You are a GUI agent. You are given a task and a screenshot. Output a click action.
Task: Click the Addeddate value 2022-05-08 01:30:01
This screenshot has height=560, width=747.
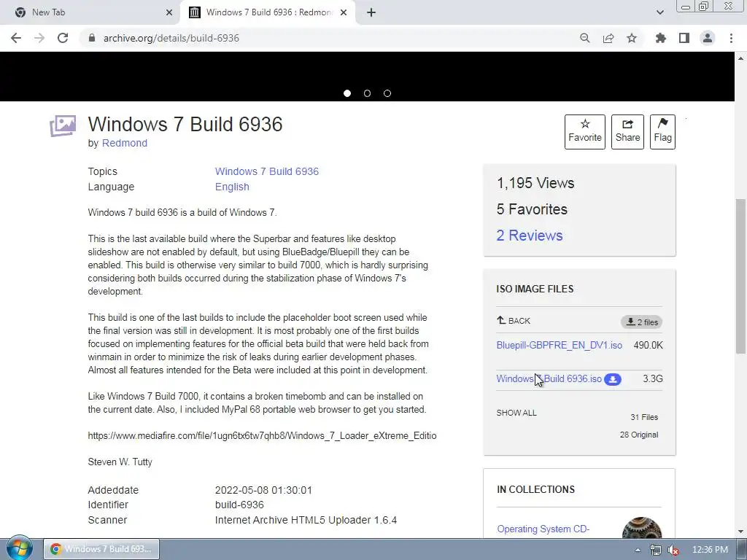click(263, 490)
